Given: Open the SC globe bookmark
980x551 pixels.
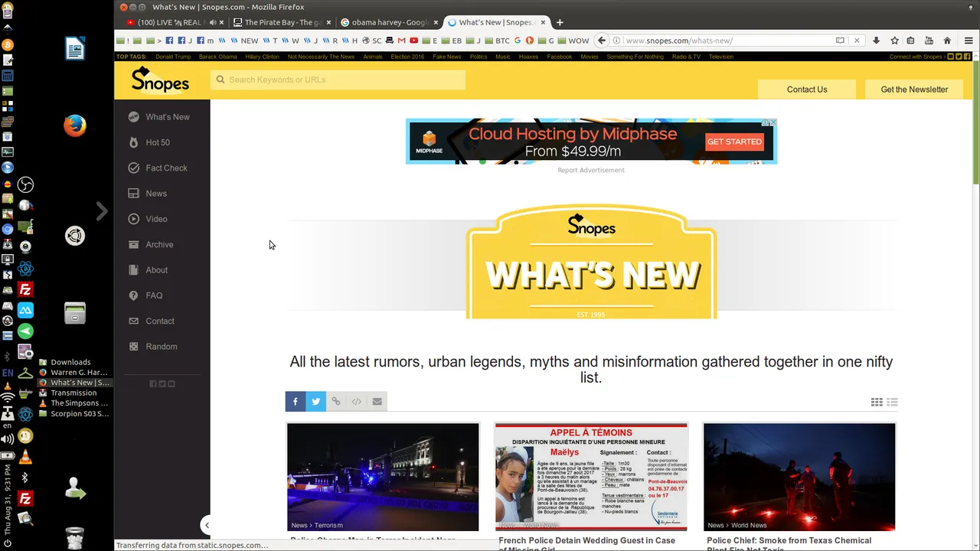Looking at the screenshot, I should point(371,41).
